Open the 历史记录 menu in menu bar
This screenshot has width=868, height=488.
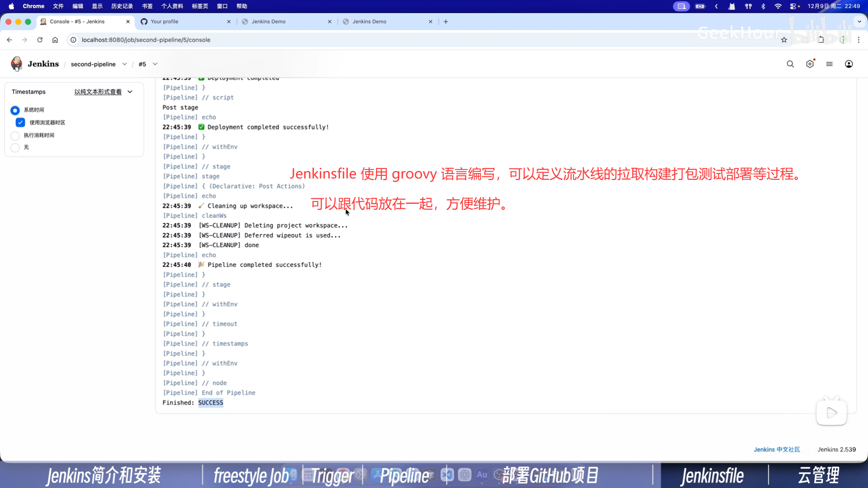(122, 6)
